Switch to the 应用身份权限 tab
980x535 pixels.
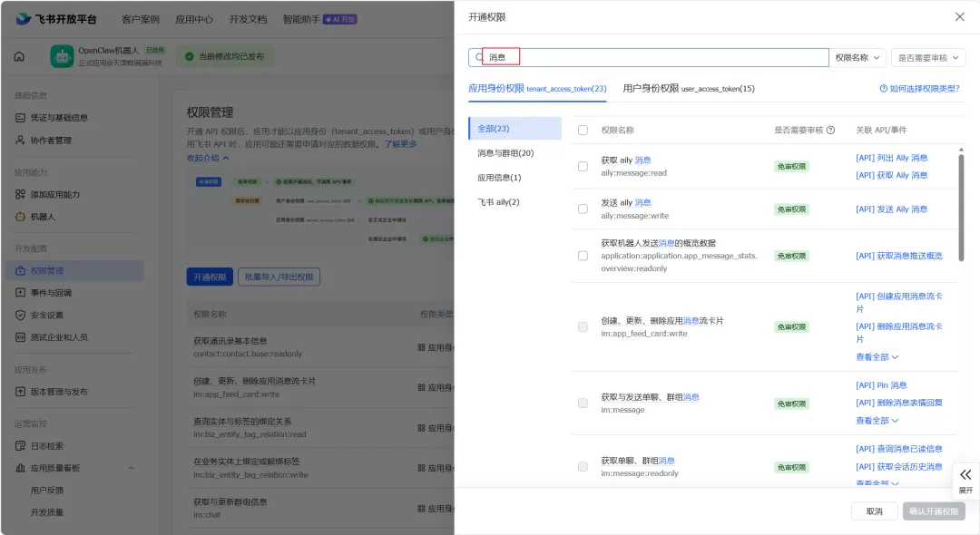coord(537,88)
